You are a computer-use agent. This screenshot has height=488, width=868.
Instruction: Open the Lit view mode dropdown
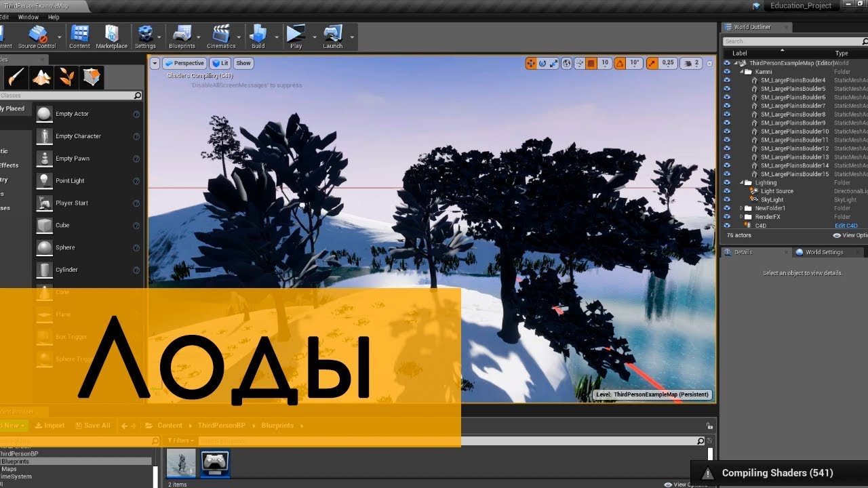point(220,63)
